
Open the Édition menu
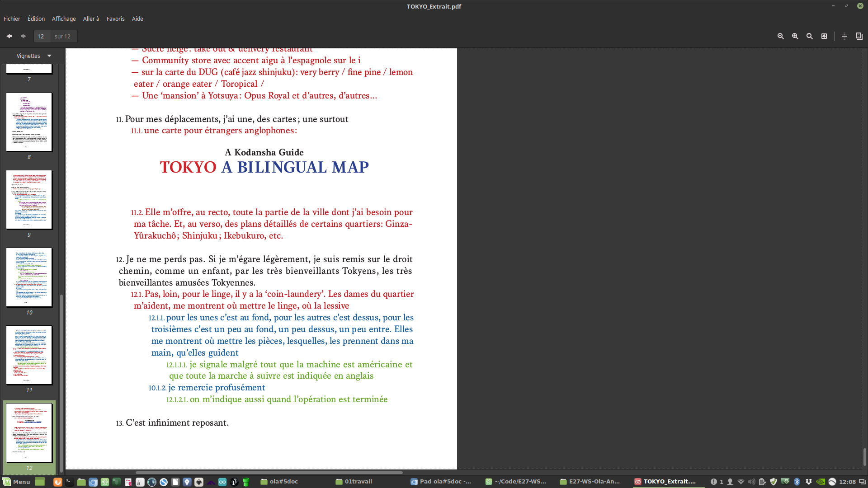(x=36, y=19)
